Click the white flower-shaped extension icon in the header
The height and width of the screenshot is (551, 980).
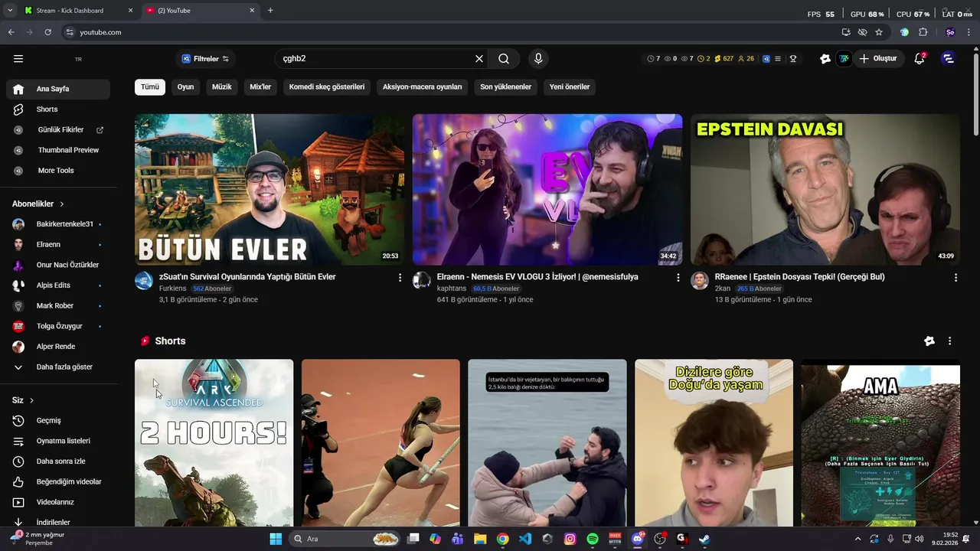(x=825, y=59)
